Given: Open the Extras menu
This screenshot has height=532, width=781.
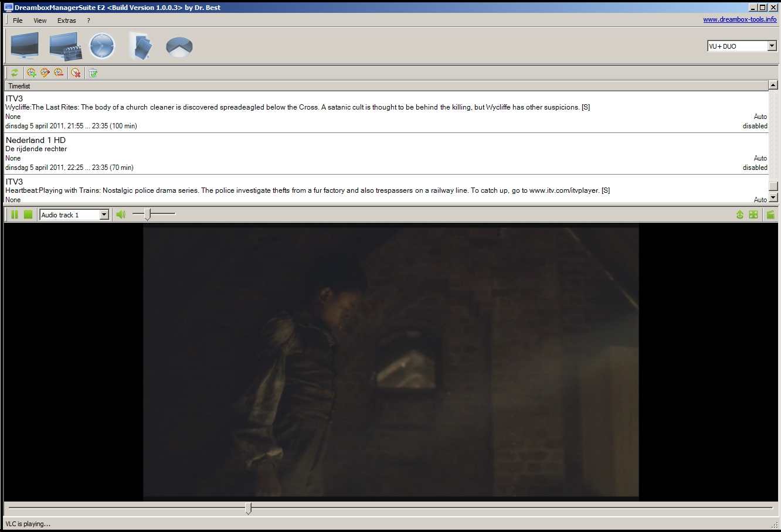Looking at the screenshot, I should pos(67,21).
